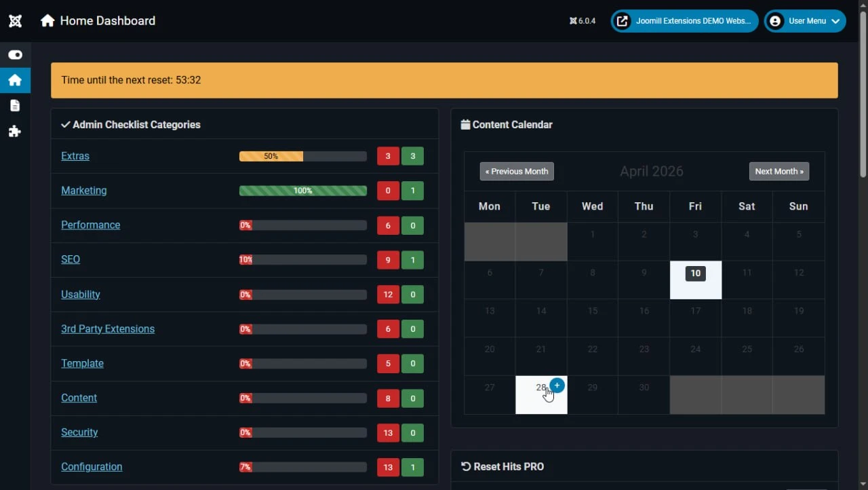Click the red 12 badge for Usability
The width and height of the screenshot is (868, 490).
388,295
